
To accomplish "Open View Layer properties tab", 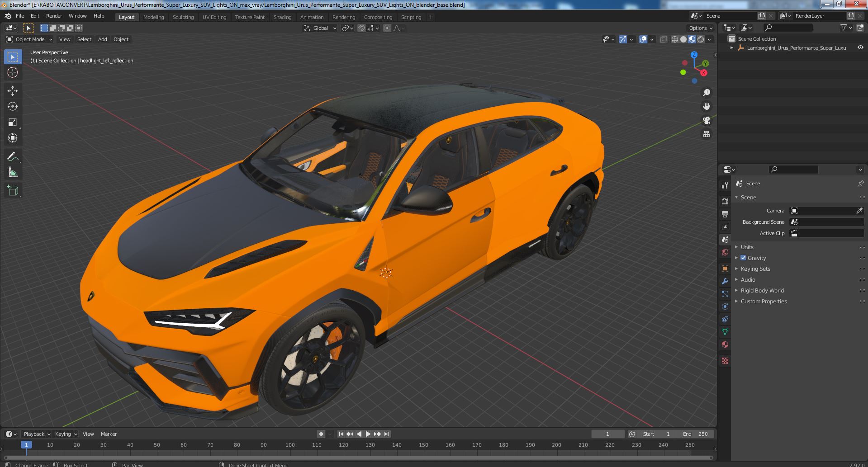I will (725, 226).
